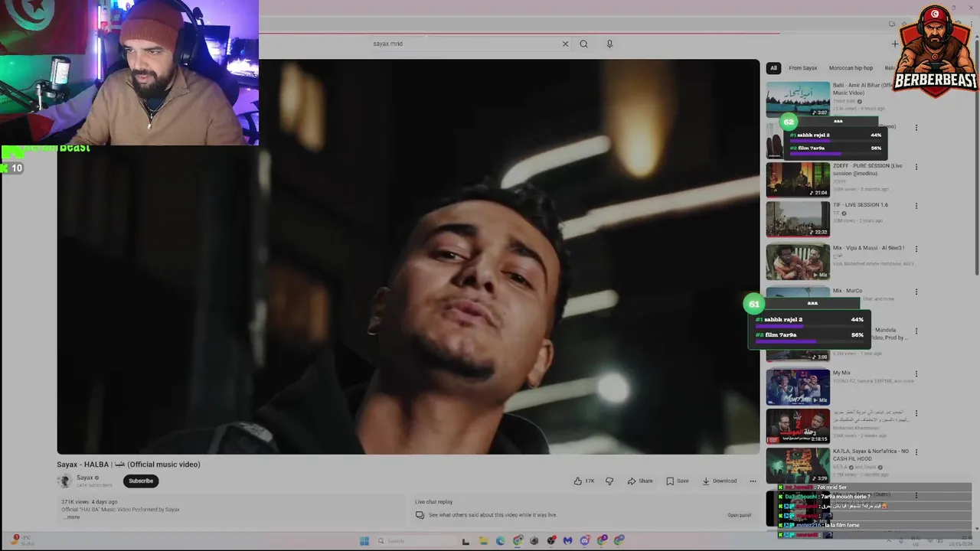The image size is (980, 551).
Task: Click the dislike thumbs-down icon
Action: [x=609, y=481]
